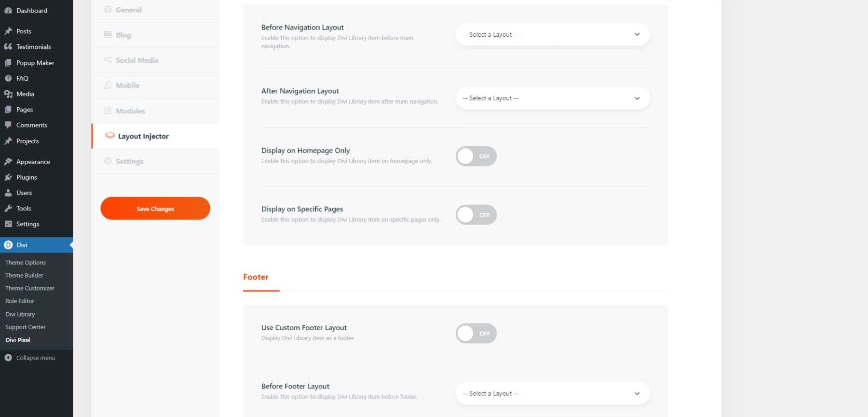Click the Mobile settings tab icon
The height and width of the screenshot is (417, 868).
[108, 85]
